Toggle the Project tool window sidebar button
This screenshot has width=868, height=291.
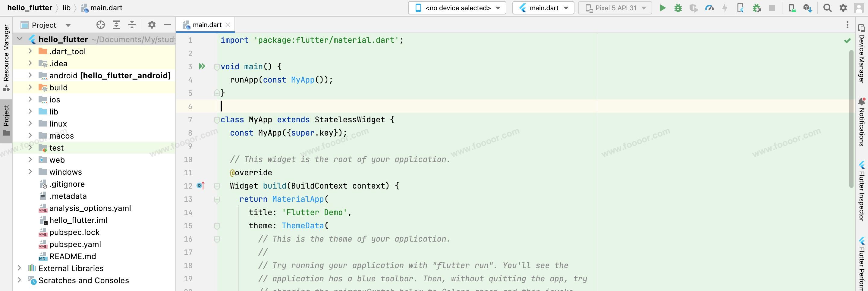[x=6, y=120]
